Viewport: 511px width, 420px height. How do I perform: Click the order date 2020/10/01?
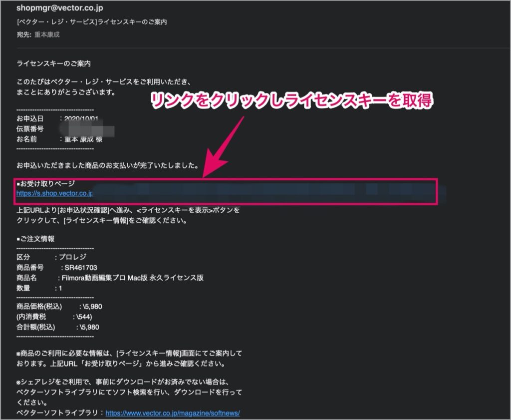pos(81,119)
